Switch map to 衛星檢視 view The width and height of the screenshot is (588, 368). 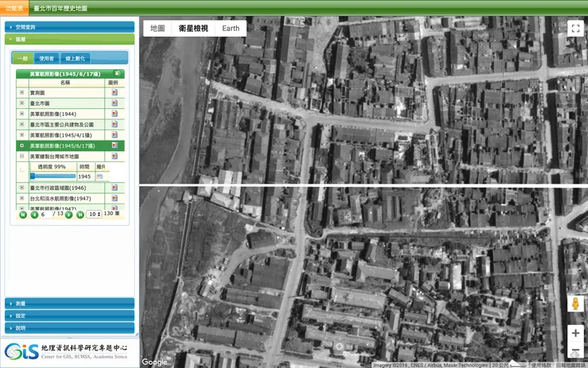tap(193, 28)
